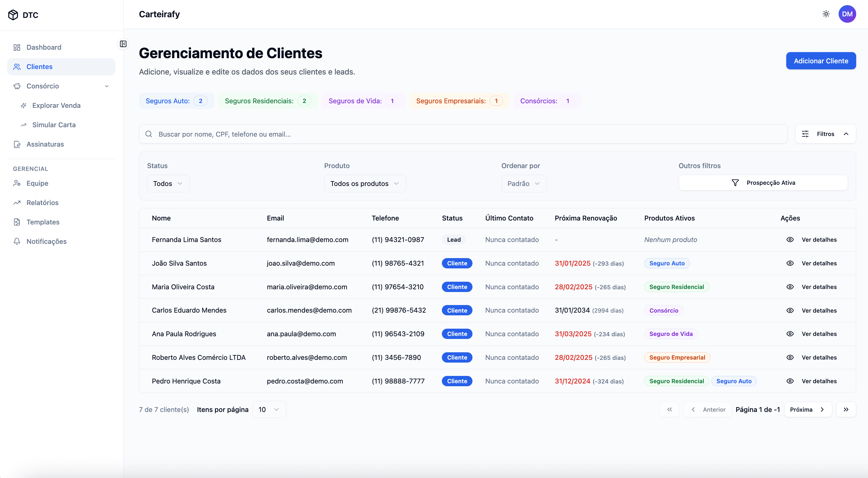Click the Adicionar Cliente button

(x=821, y=61)
